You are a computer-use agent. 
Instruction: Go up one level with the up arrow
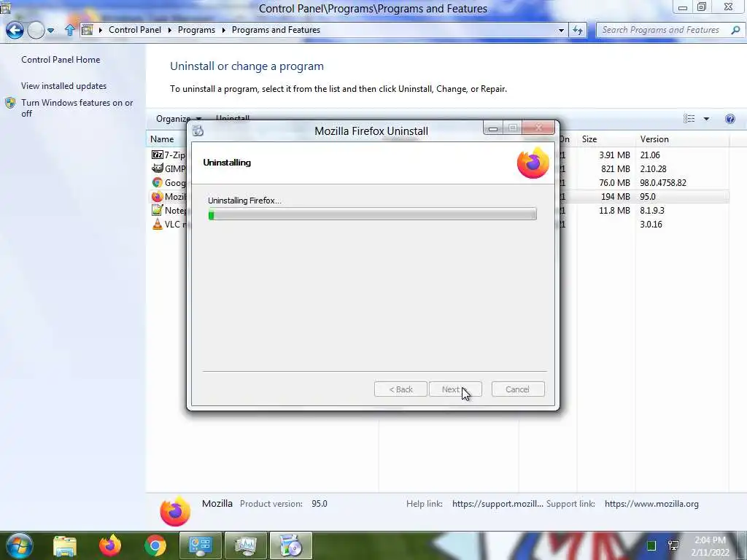coord(69,30)
